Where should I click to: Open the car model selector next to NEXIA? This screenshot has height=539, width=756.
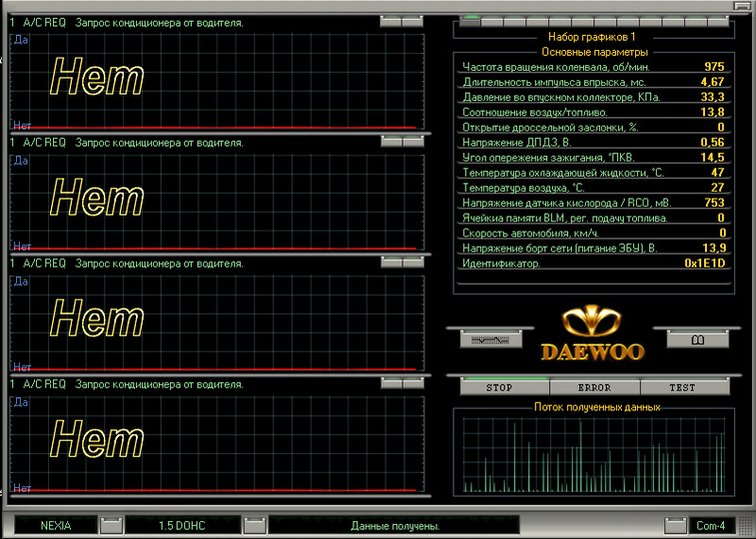[112, 524]
